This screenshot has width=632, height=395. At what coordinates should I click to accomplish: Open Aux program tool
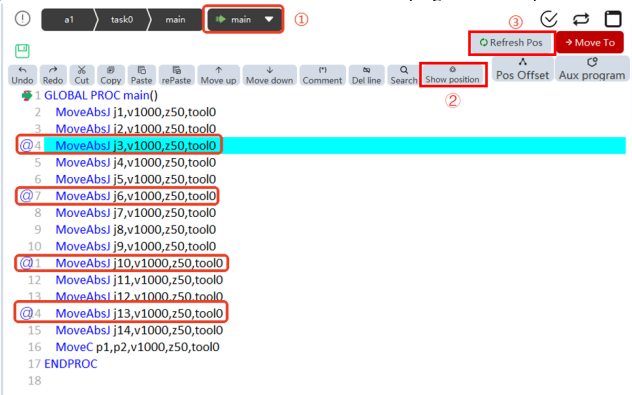[592, 69]
